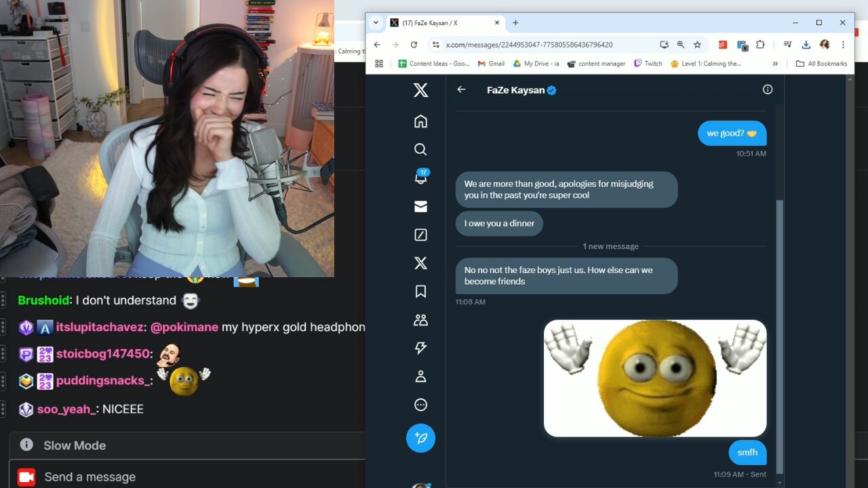Click @pokimane mention in chat
Screen dimensions: 868x488
pyautogui.click(x=184, y=327)
